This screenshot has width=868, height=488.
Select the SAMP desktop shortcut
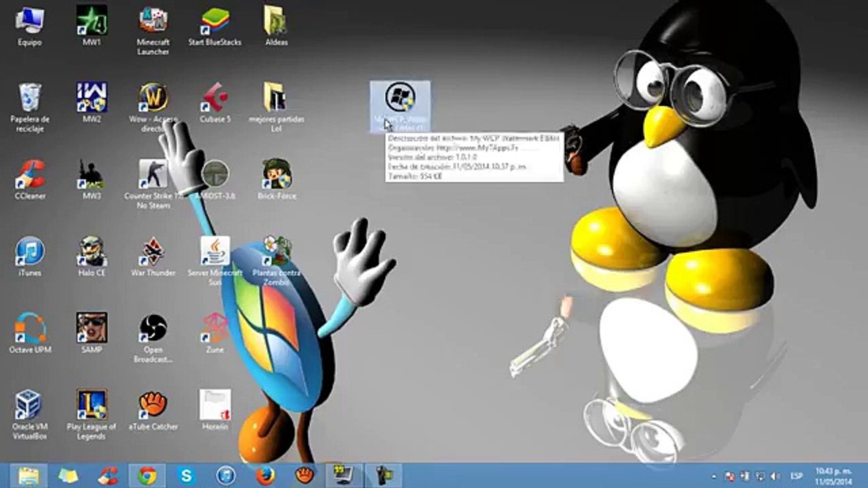tap(92, 333)
